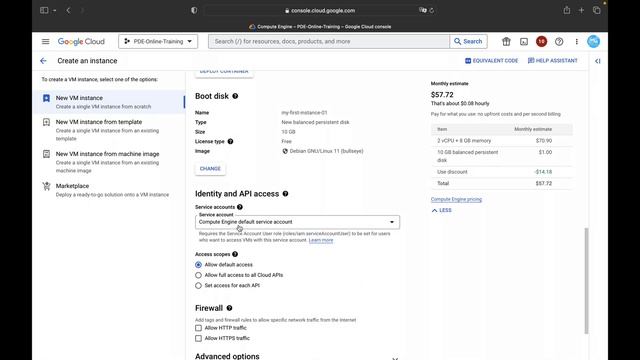Open Help Assistant

click(553, 60)
